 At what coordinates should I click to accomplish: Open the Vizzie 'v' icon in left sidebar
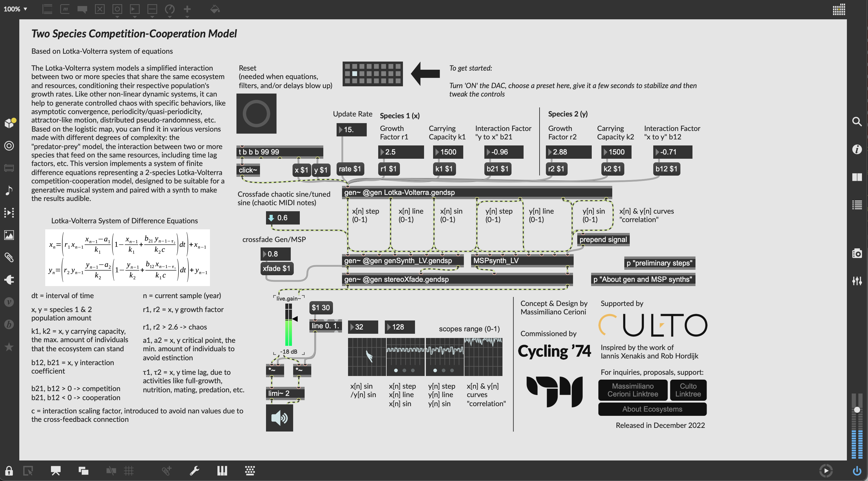coord(9,302)
